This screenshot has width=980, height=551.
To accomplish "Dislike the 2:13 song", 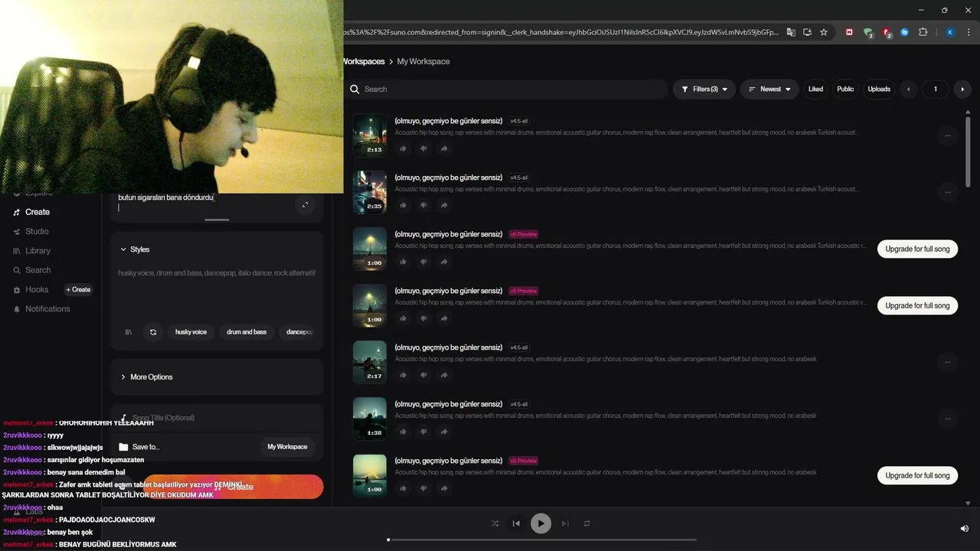I will (x=423, y=148).
